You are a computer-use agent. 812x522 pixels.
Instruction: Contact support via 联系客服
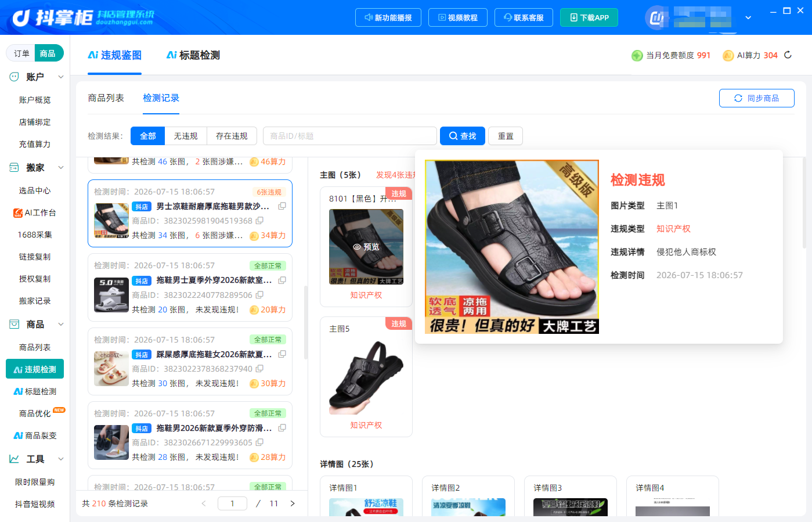(524, 17)
